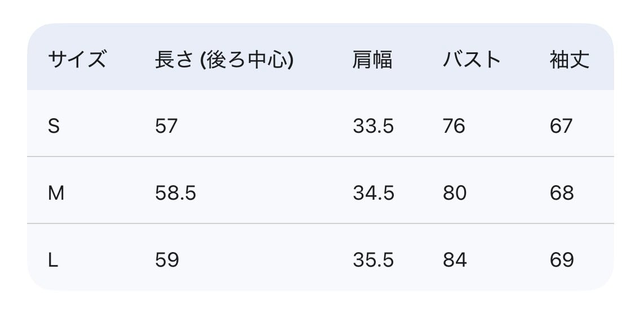This screenshot has height=319, width=644.
Task: Select the バスト column header
Action: point(472,59)
